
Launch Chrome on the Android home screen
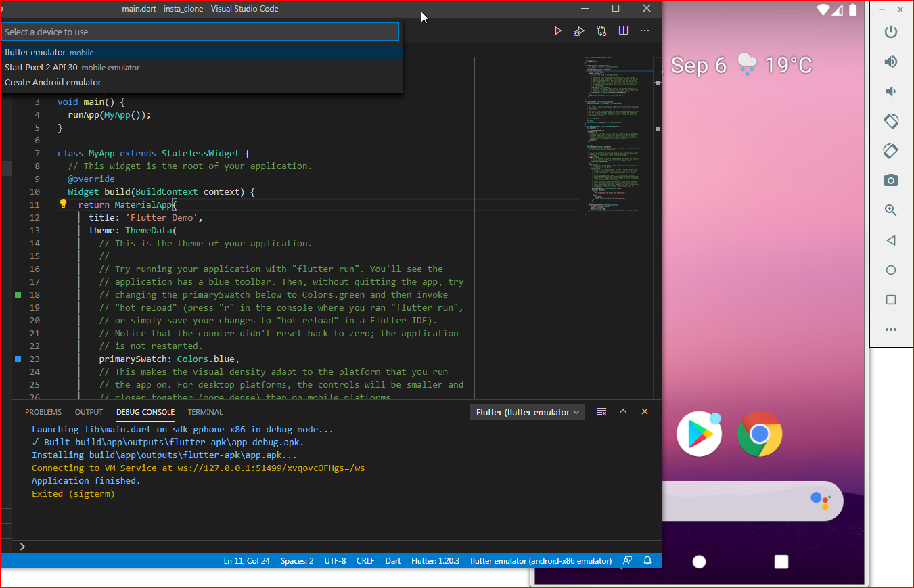760,434
